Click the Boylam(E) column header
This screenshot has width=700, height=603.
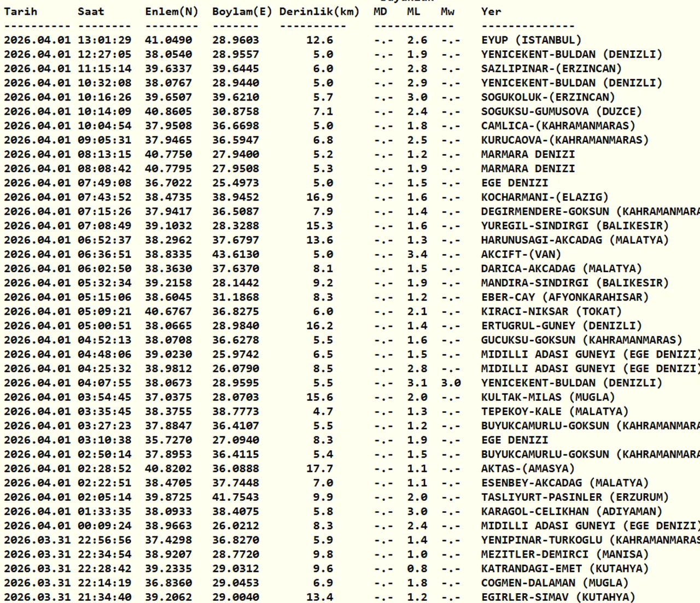click(x=242, y=11)
